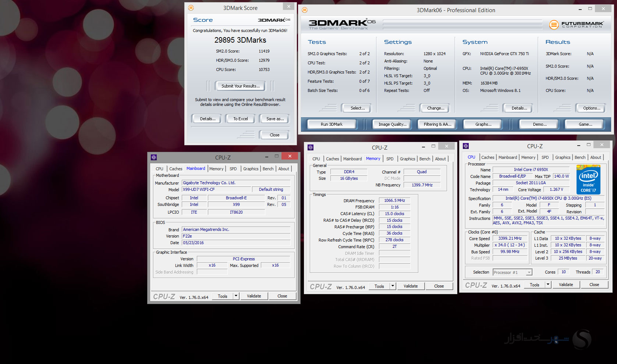The image size is (617, 364).
Task: Click the title bar icon of the CPU-Z Memory window
Action: pos(311,147)
